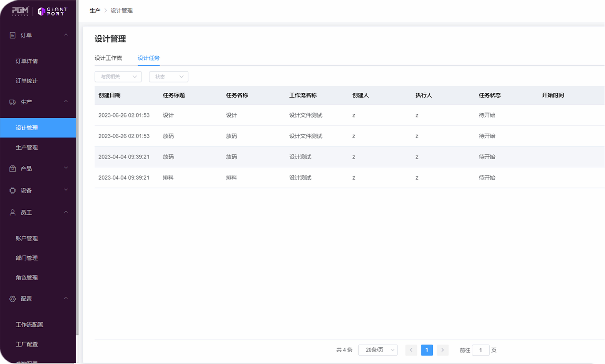The height and width of the screenshot is (364, 605).
Task: Select the 设计 task title row
Action: [168, 115]
